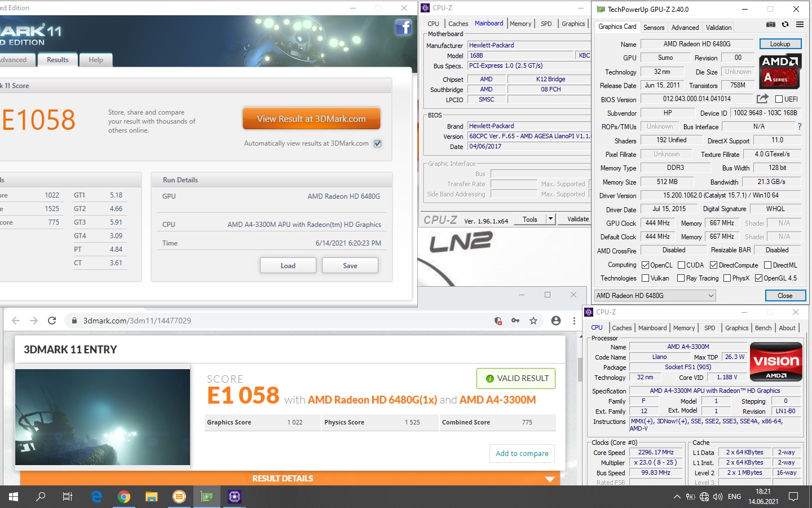Viewport: 812px width, 508px height.
Task: Toggle OpenCL checkbox
Action: [646, 265]
